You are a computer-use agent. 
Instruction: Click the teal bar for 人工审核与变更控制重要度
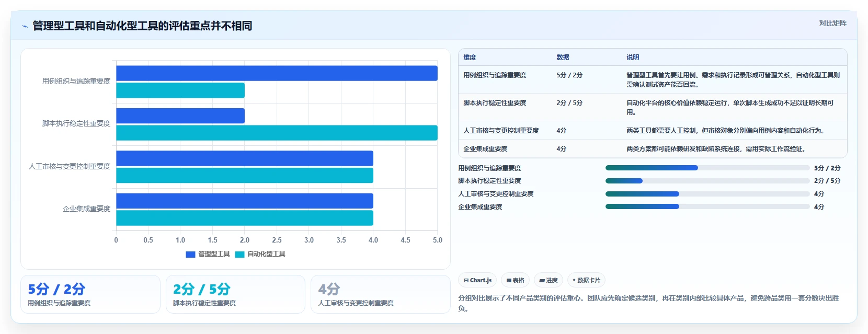pos(245,176)
